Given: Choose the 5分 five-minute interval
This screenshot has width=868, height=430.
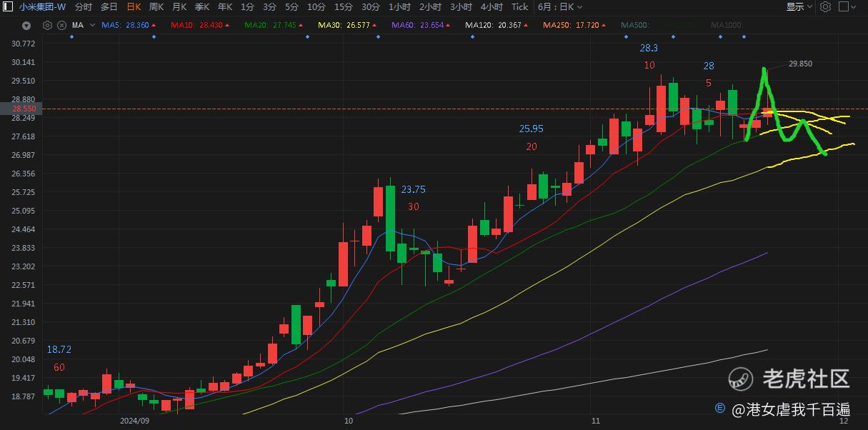Looking at the screenshot, I should tap(291, 6).
